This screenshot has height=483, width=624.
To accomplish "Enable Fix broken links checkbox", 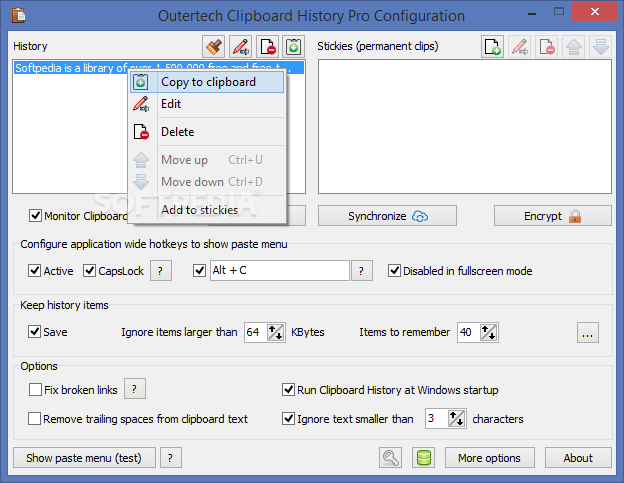I will tap(35, 390).
